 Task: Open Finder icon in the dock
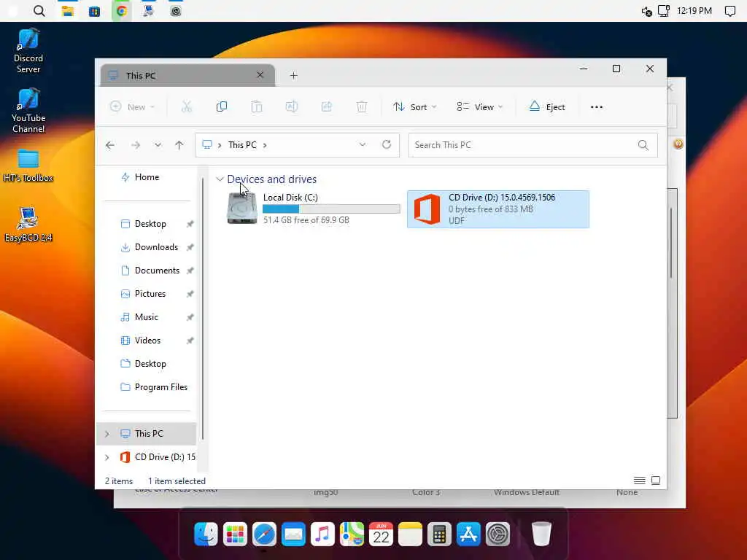coord(206,534)
